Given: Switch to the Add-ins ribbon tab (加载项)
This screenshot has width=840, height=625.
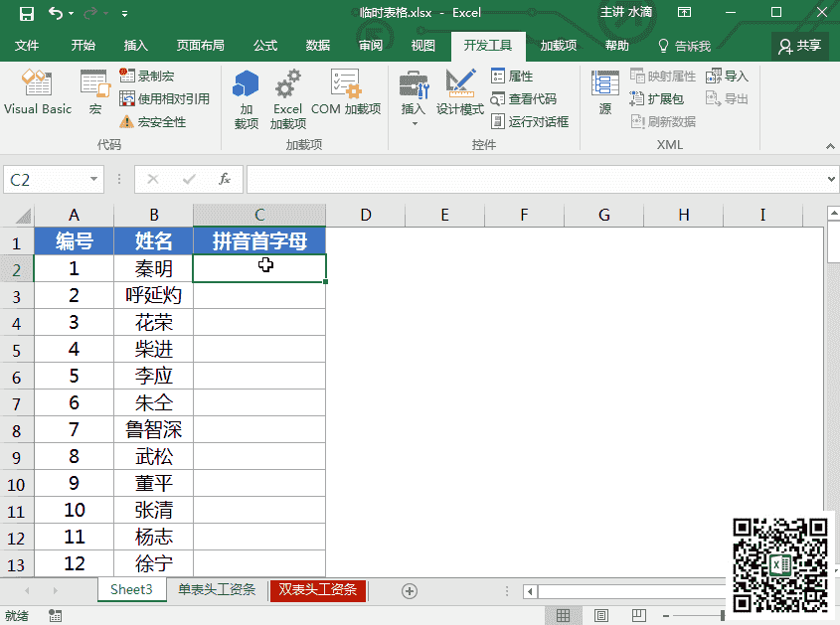Looking at the screenshot, I should tap(559, 46).
